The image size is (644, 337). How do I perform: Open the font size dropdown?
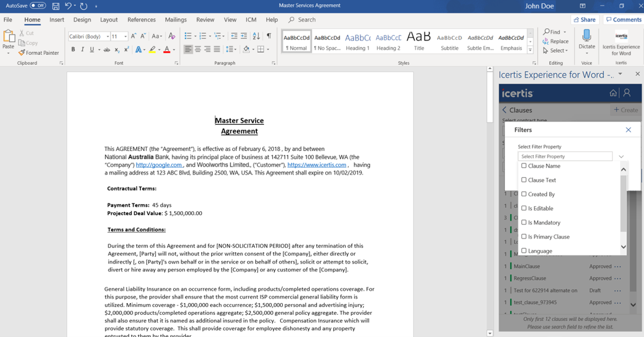125,37
